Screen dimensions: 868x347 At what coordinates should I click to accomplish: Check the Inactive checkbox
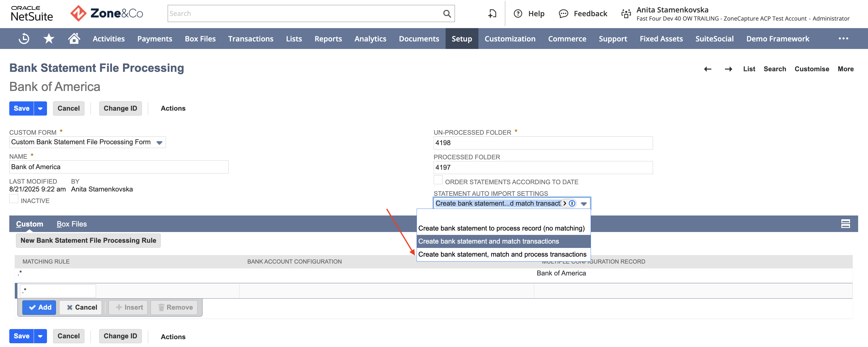14,199
